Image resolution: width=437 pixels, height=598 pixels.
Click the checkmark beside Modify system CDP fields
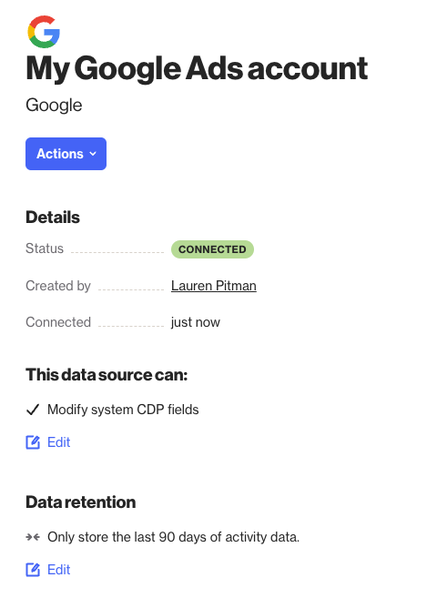tap(33, 410)
